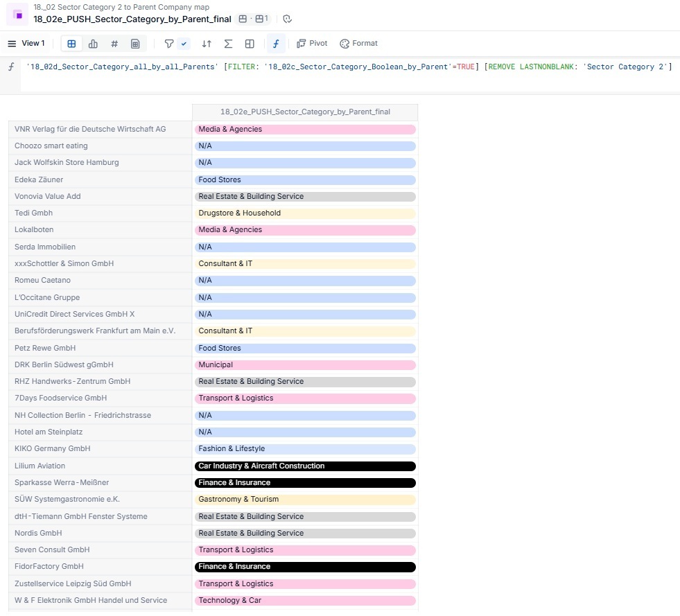
Task: Open the Pivot panel
Action: click(x=312, y=44)
